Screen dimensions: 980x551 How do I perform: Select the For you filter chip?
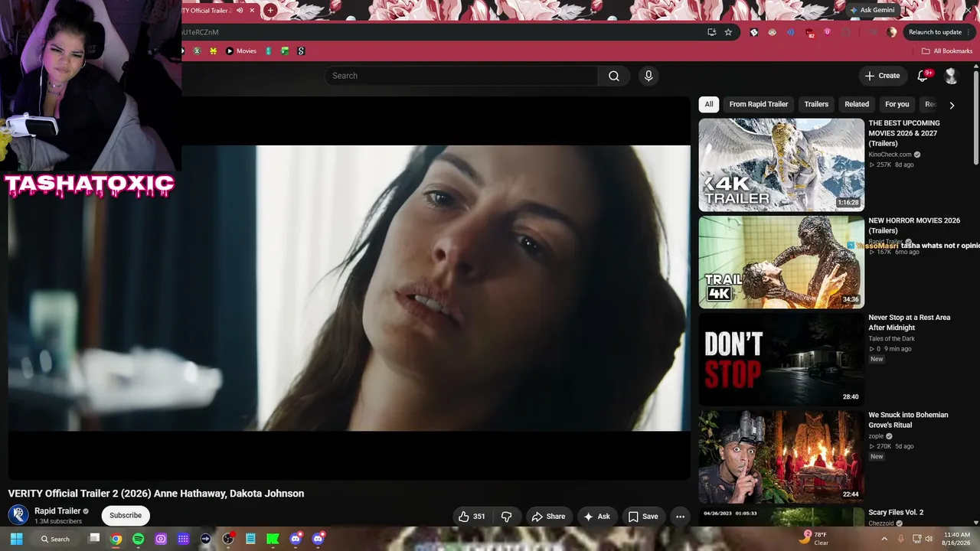click(897, 104)
